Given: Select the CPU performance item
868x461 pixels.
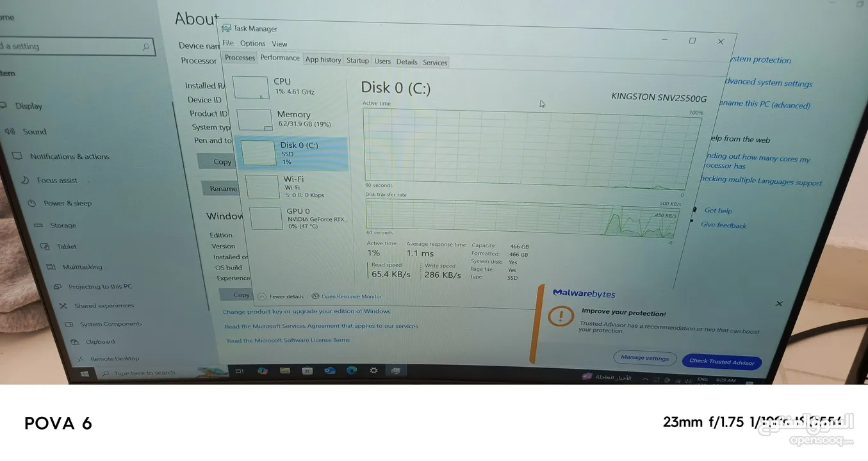Looking at the screenshot, I should tap(289, 86).
